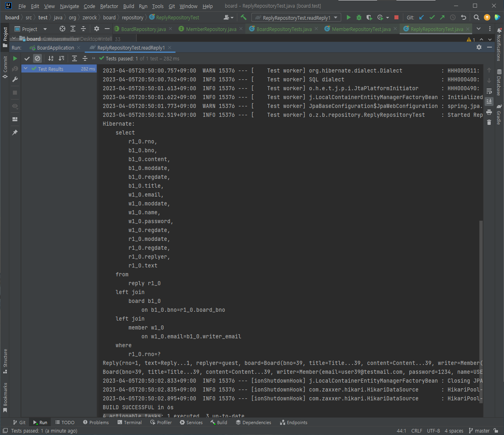Open Search Everywhere magnifier
The image size is (504, 435).
tap(477, 17)
